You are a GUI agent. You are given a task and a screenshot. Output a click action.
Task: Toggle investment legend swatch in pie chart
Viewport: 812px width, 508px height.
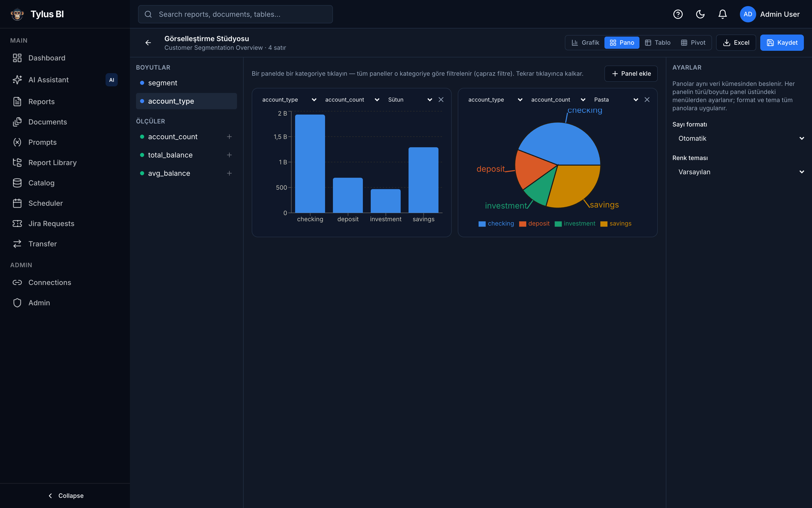coord(558,224)
